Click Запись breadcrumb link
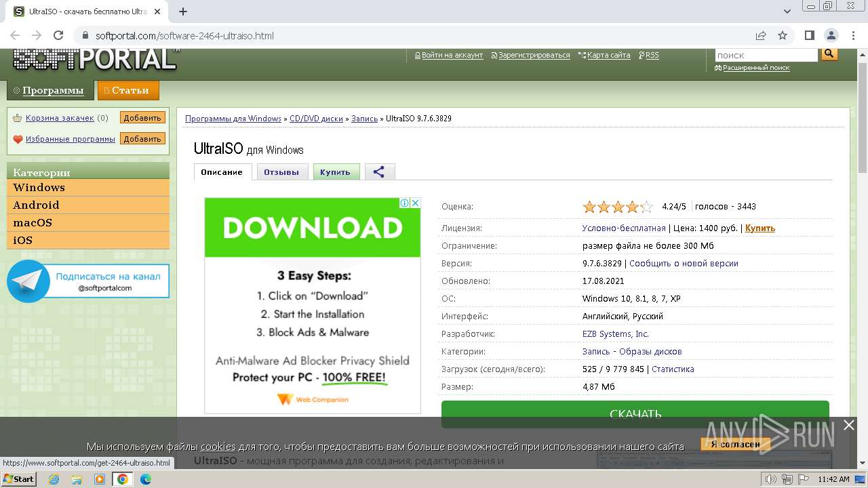The width and height of the screenshot is (868, 488). pyautogui.click(x=364, y=119)
